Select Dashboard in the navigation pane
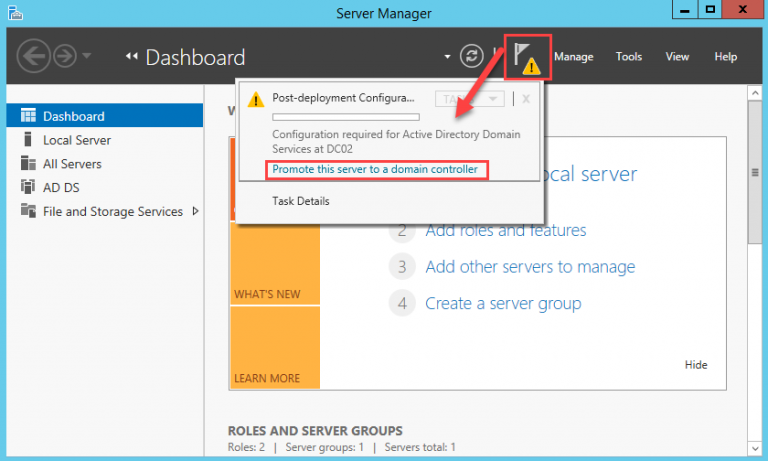Viewport: 768px width, 461px height. click(x=73, y=116)
